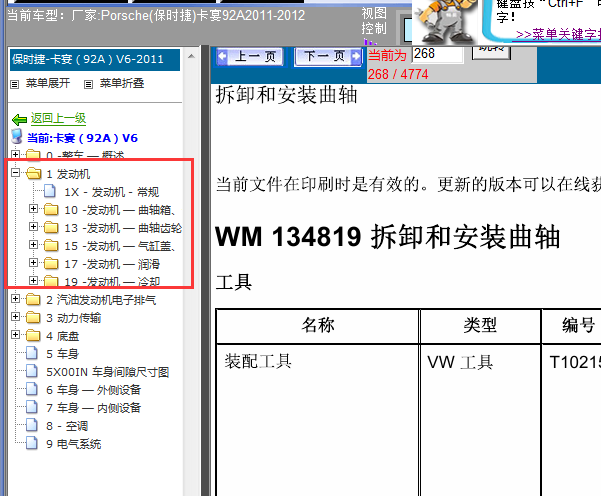Screen dimensions: 601x496
Task: Click the right arrow on 下一页 button
Action: 356,57
